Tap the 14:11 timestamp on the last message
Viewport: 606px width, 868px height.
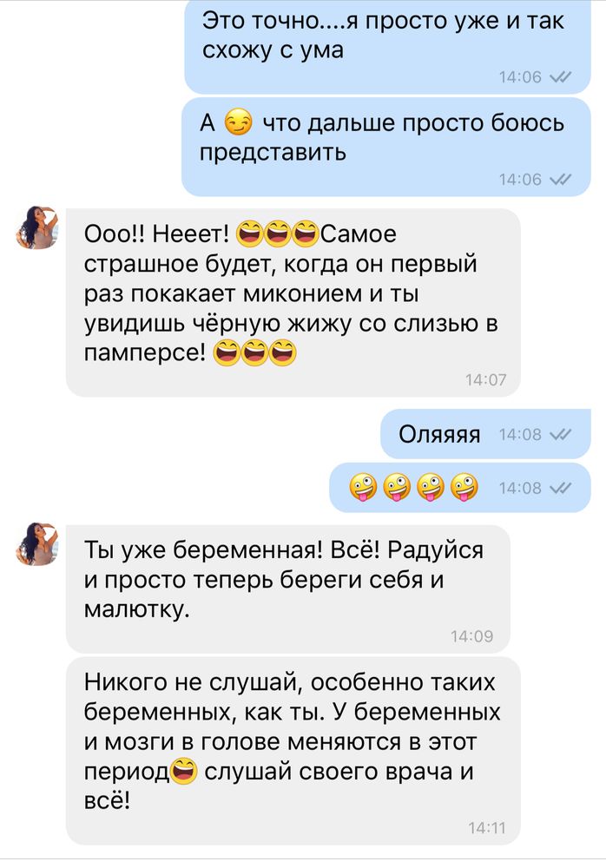(x=486, y=827)
